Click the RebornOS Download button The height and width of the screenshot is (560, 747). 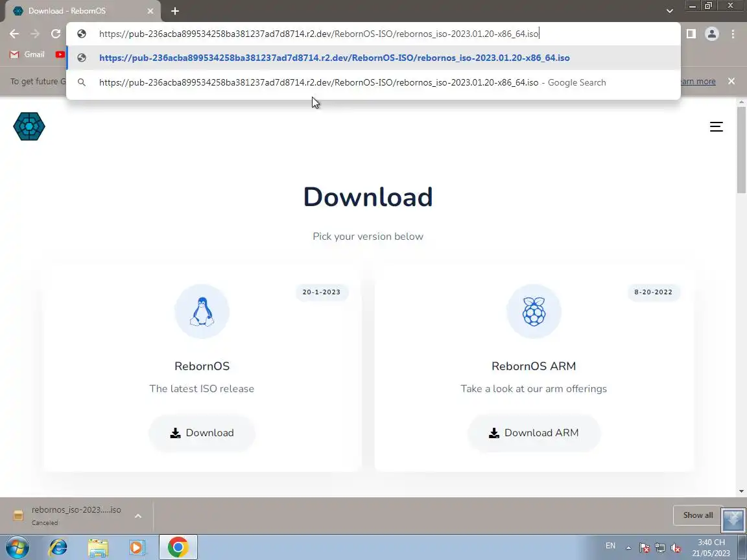point(202,433)
